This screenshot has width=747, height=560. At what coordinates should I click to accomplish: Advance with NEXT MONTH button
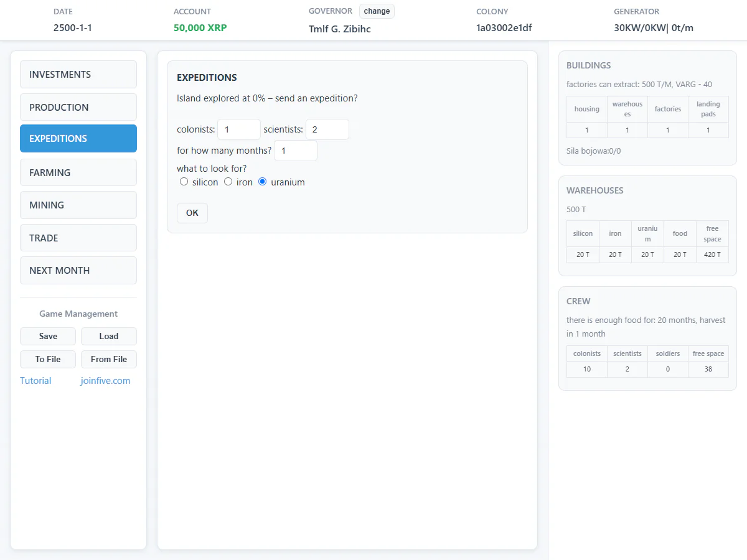(x=78, y=270)
